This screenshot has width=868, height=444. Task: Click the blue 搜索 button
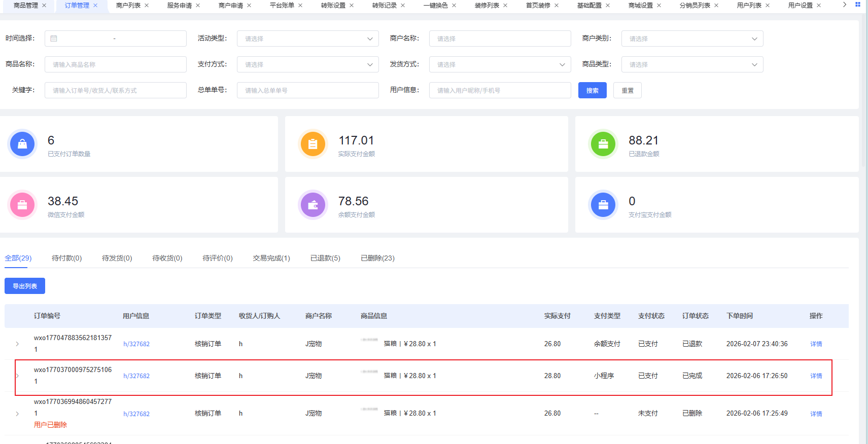pyautogui.click(x=592, y=90)
